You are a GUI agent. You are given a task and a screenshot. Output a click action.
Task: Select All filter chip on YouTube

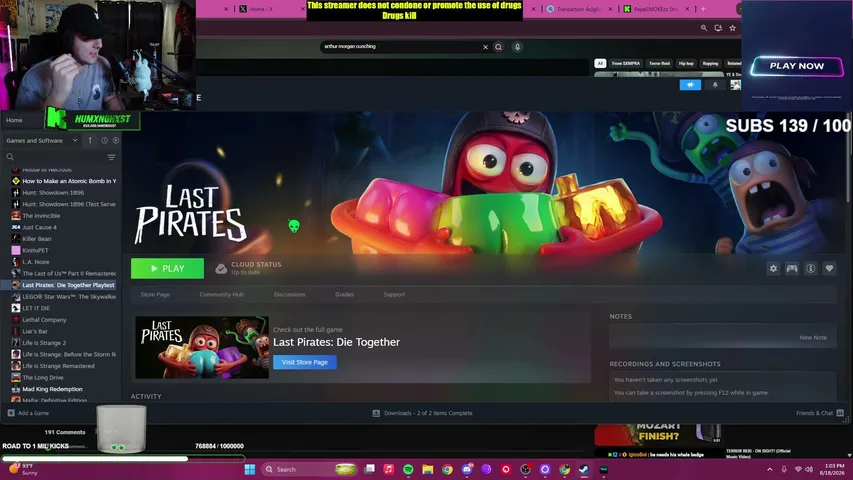coord(600,63)
